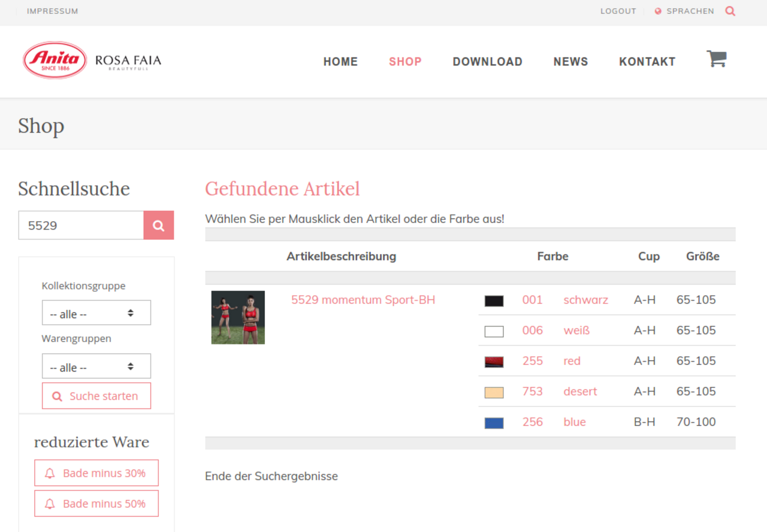Image resolution: width=767 pixels, height=532 pixels.
Task: Click Bade minus 50% button
Action: pos(96,504)
